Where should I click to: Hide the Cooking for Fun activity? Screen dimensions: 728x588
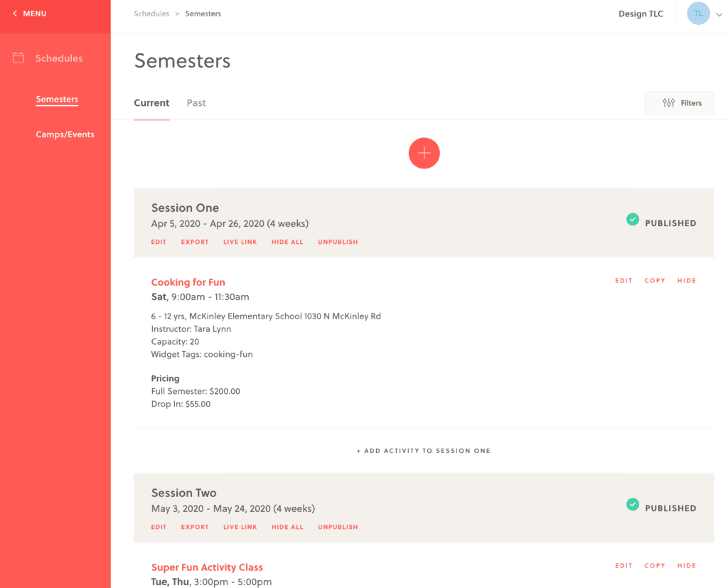(687, 281)
